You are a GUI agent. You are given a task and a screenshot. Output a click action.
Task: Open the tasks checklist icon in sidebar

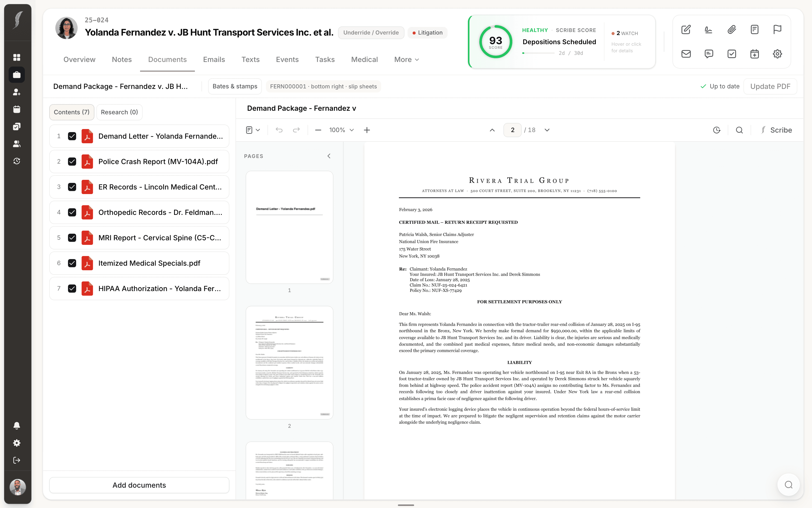16,127
